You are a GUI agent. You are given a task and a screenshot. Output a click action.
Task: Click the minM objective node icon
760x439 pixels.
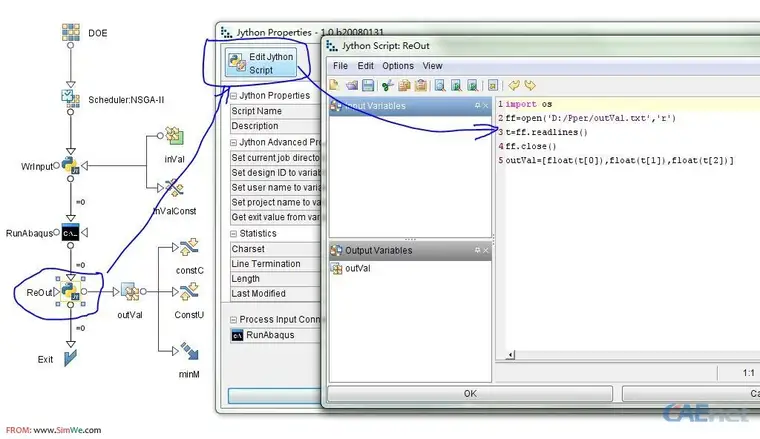tap(188, 351)
